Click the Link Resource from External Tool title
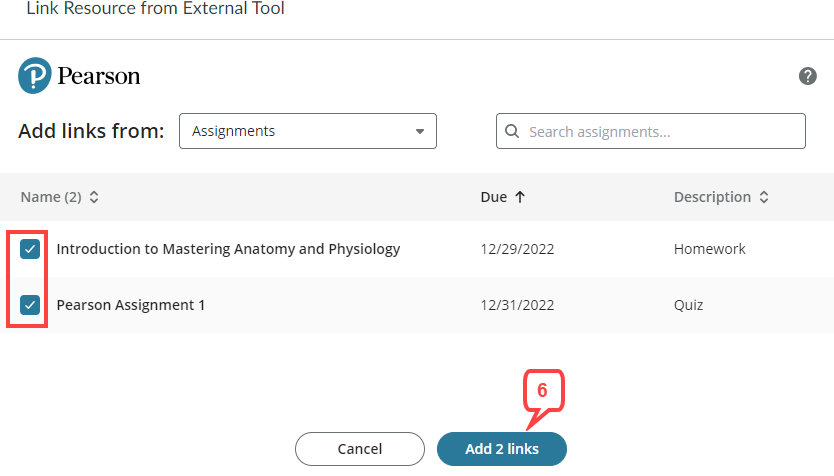Image resolution: width=834 pixels, height=476 pixels. coord(155,8)
